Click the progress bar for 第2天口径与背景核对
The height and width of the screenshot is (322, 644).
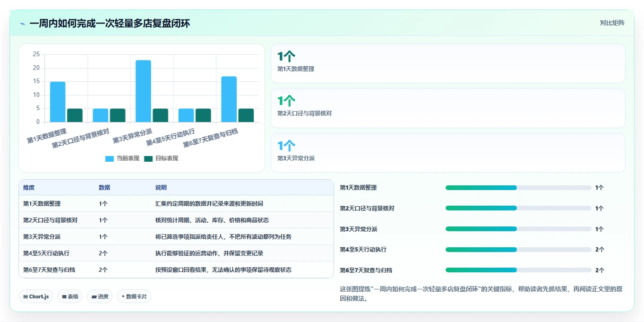click(x=518, y=208)
